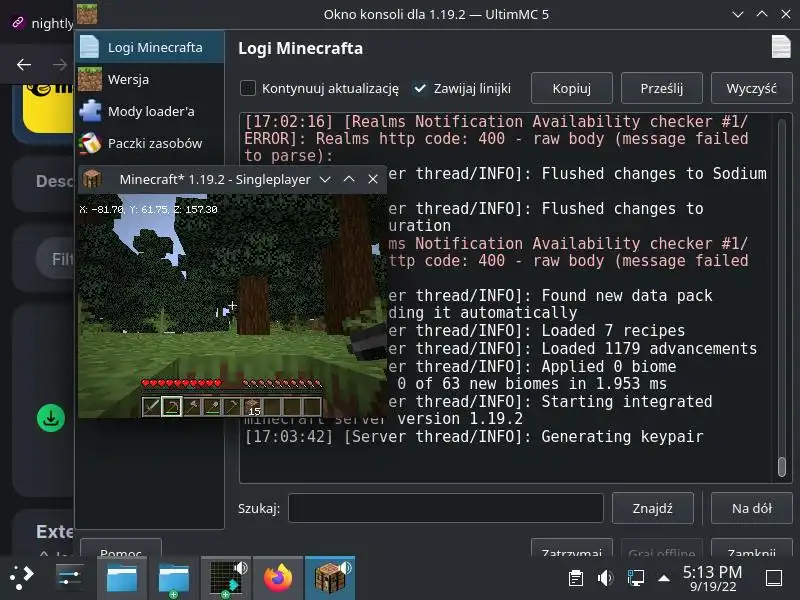
Task: Click the grass block icon in console title bar
Action: click(87, 14)
